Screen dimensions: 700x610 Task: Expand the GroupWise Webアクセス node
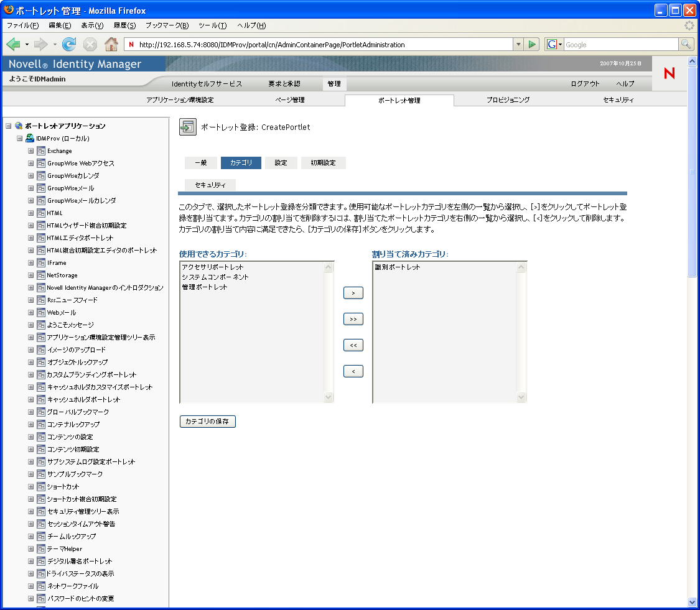pos(31,164)
